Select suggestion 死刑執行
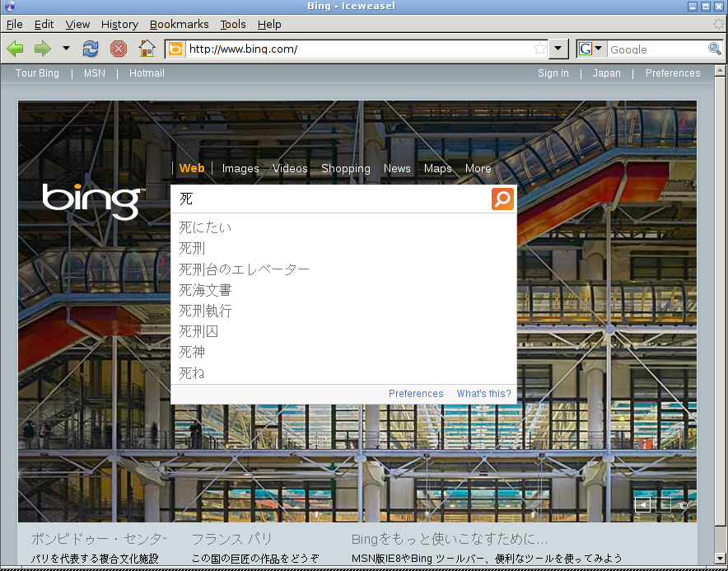This screenshot has width=728, height=571. pyautogui.click(x=343, y=311)
